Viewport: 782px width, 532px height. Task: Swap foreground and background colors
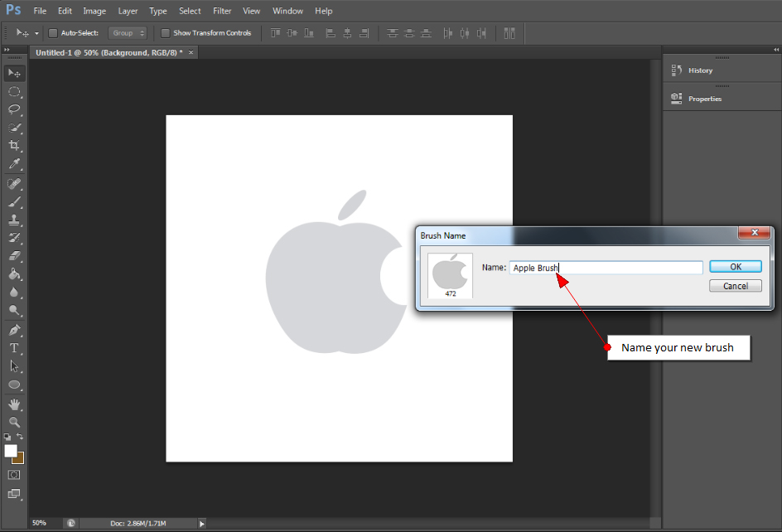(21, 437)
